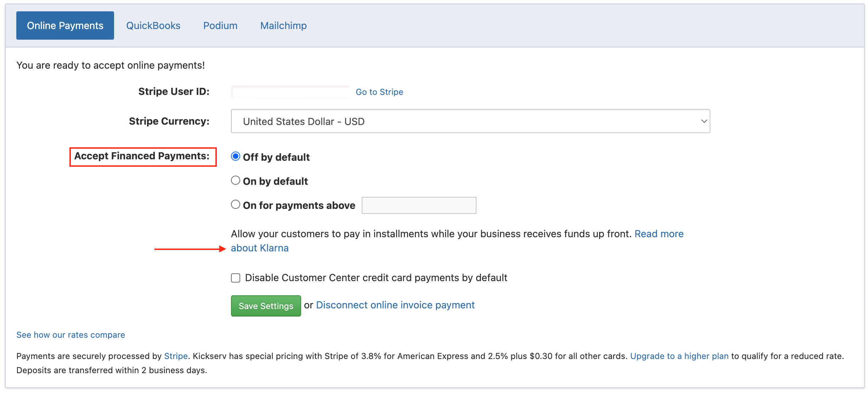The image size is (868, 393).
Task: Click Disconnect online invoice payment link
Action: [x=395, y=305]
